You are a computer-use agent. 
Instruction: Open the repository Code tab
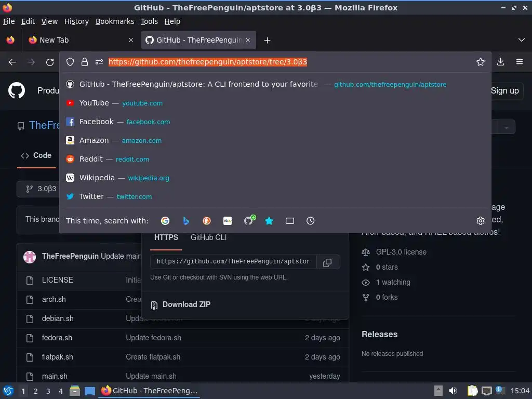pyautogui.click(x=36, y=155)
